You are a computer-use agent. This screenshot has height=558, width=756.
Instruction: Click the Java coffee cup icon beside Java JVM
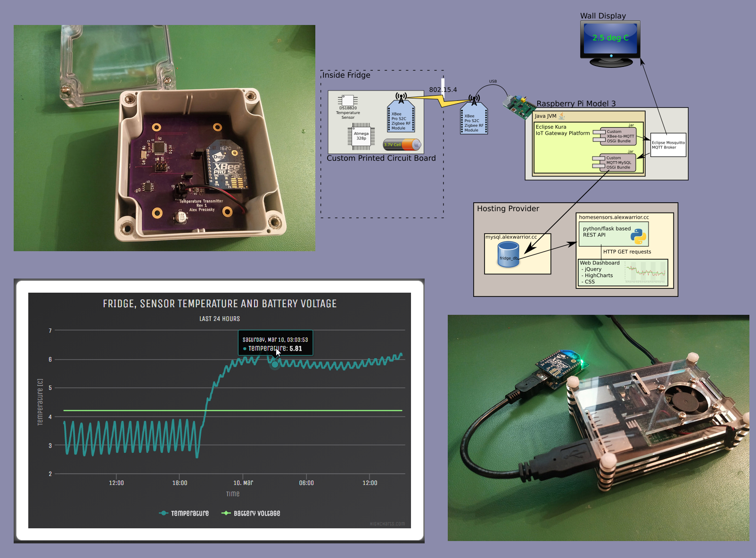click(561, 116)
